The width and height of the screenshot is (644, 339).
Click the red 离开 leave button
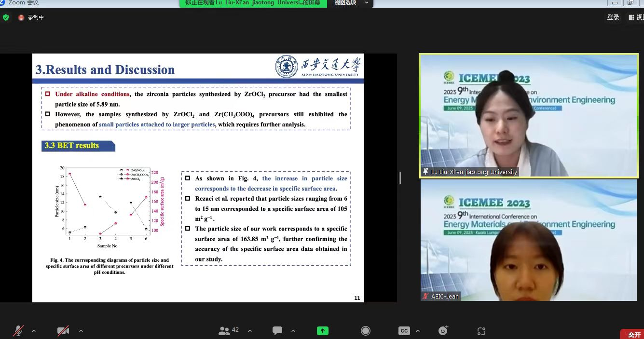point(634,334)
